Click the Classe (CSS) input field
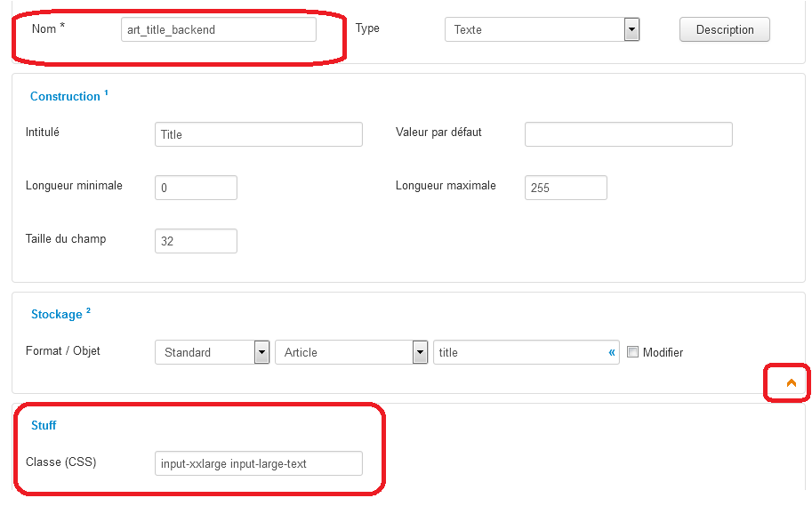This screenshot has height=506, width=812. (x=259, y=463)
